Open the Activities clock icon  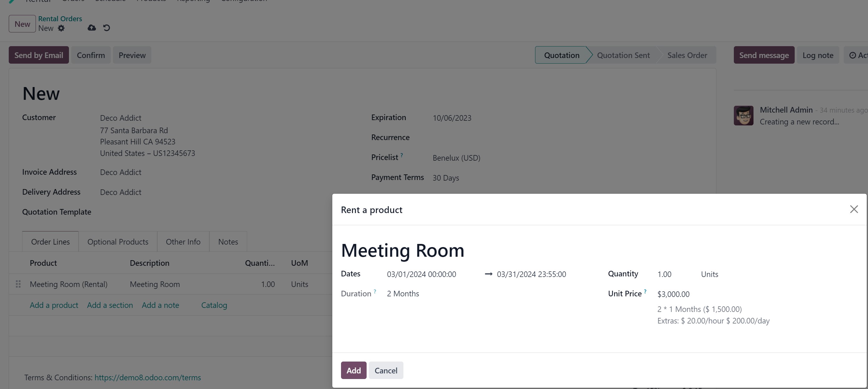(853, 55)
